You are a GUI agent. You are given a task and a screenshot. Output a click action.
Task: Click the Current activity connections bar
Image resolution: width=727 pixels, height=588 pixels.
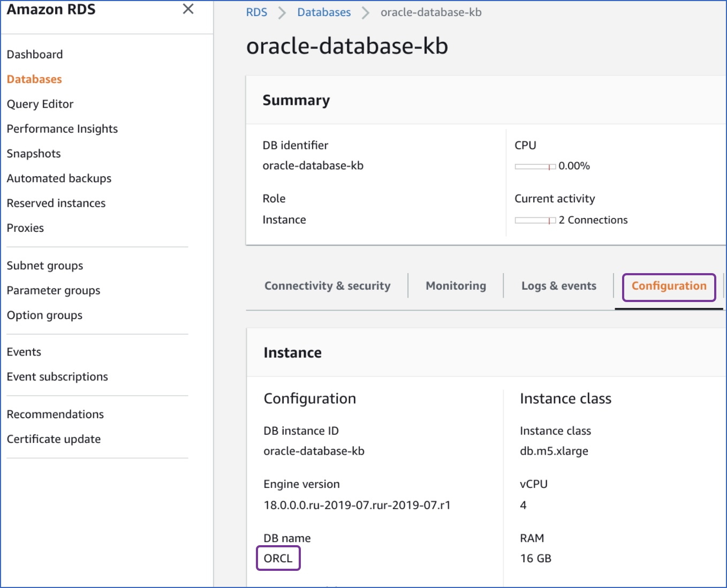pos(535,220)
